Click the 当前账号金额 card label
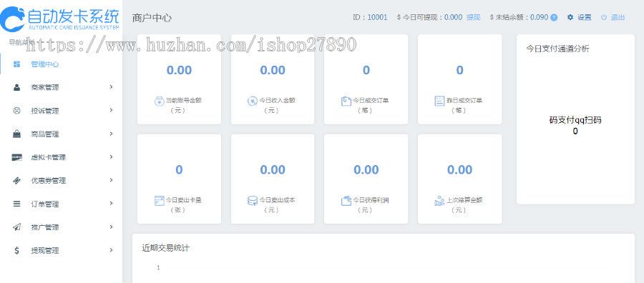 [184, 101]
